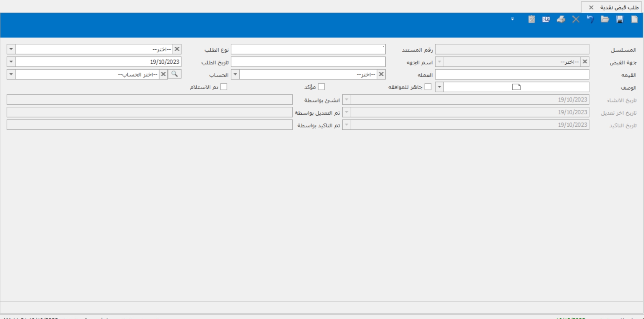Click the Open folder toolbar icon

click(x=605, y=20)
